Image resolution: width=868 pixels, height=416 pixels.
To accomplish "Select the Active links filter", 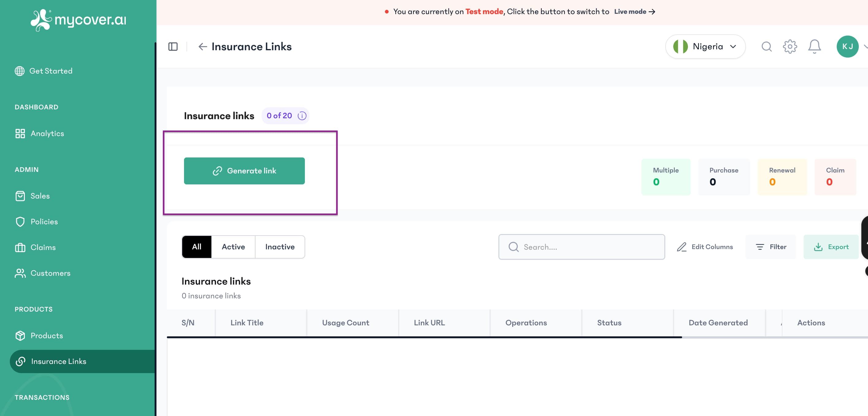I will [x=233, y=247].
